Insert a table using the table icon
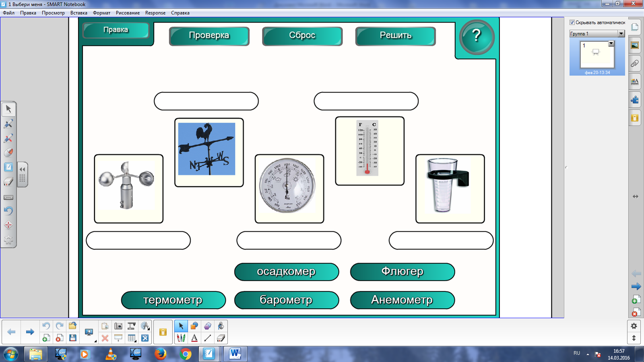The height and width of the screenshot is (362, 644). pyautogui.click(x=132, y=338)
